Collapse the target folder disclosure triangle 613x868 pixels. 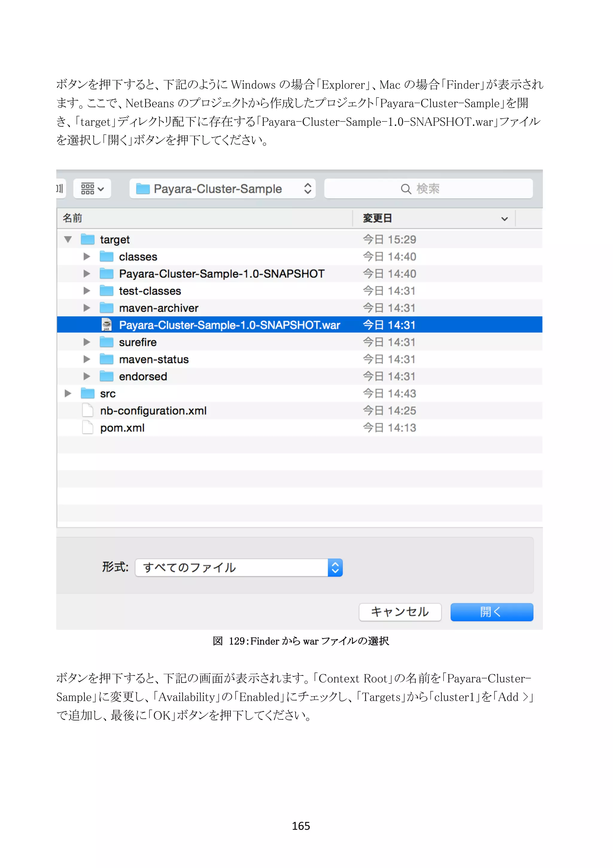pos(68,239)
